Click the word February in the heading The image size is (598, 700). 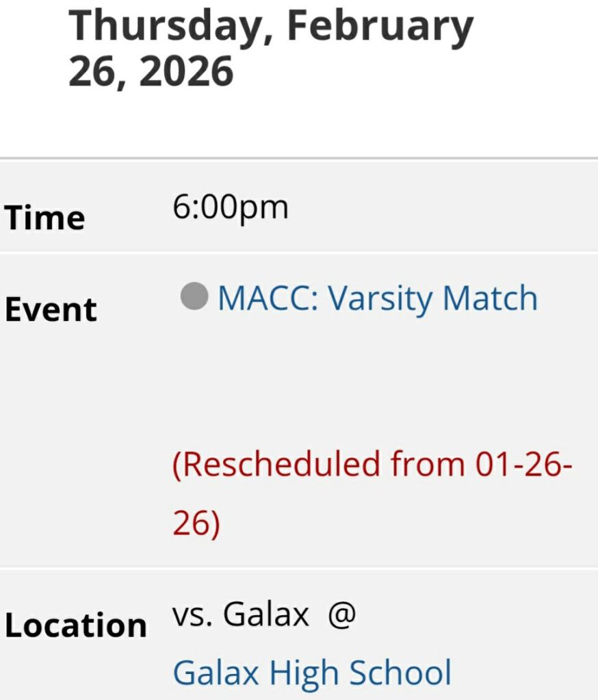(x=380, y=26)
